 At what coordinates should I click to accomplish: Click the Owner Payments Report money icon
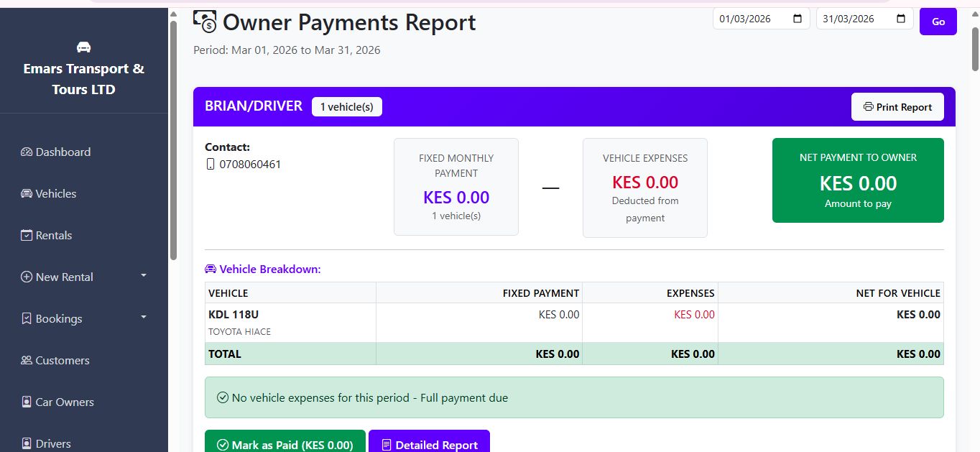[205, 22]
